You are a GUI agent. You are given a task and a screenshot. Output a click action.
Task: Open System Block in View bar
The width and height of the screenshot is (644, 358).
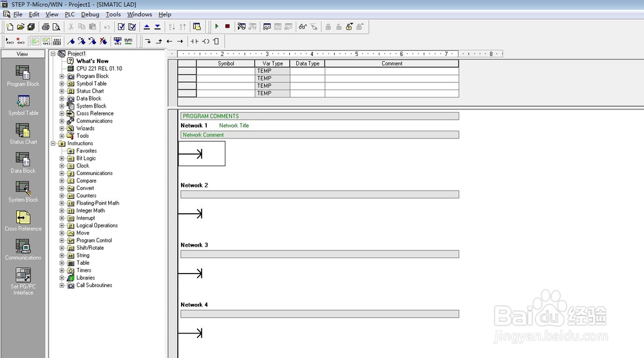23,192
